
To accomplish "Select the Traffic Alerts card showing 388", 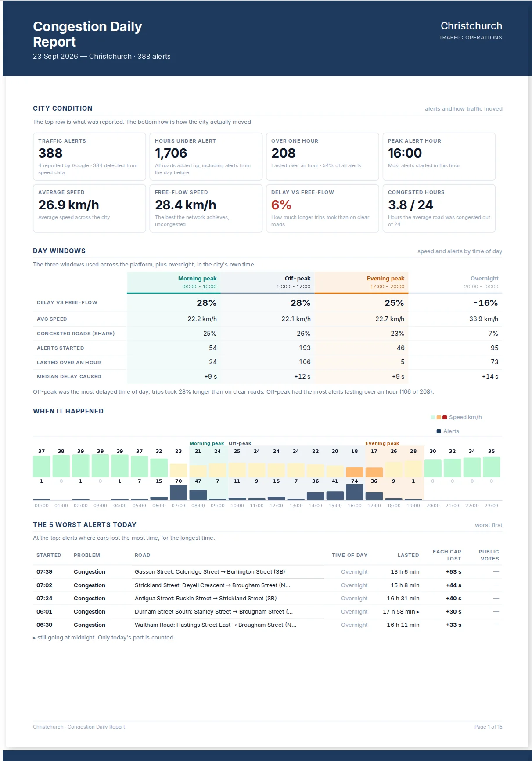I will point(90,157).
